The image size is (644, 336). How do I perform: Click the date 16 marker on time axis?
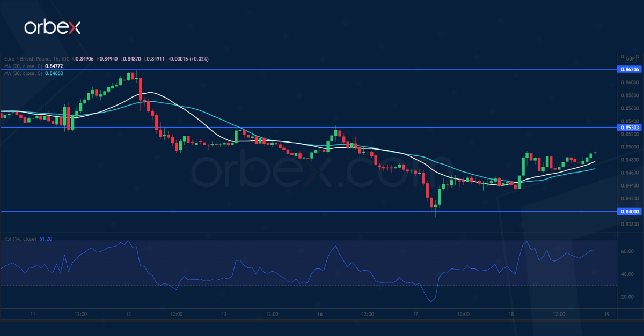(x=320, y=314)
